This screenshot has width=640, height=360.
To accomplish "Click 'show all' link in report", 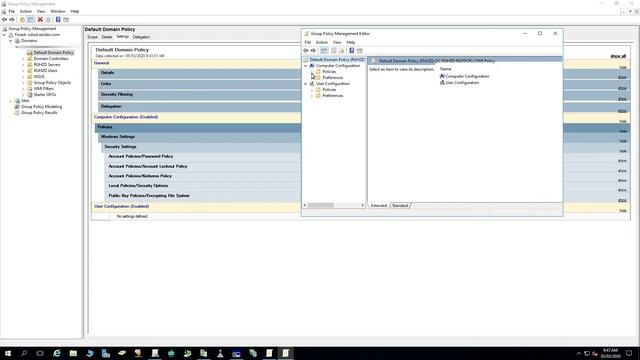I will point(618,56).
